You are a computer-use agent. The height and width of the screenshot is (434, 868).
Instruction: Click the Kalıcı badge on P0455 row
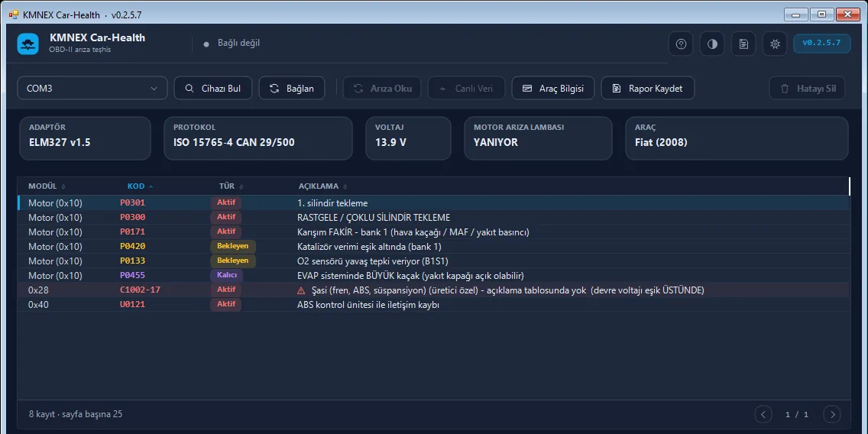[226, 274]
